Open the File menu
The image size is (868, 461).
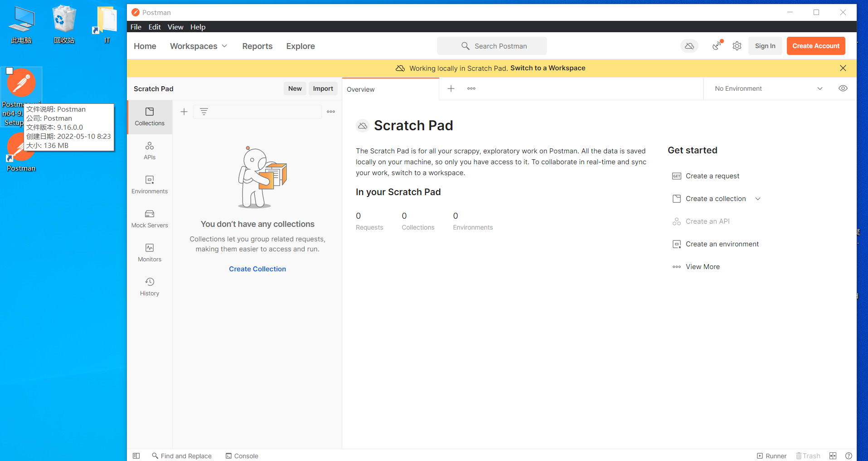[136, 27]
